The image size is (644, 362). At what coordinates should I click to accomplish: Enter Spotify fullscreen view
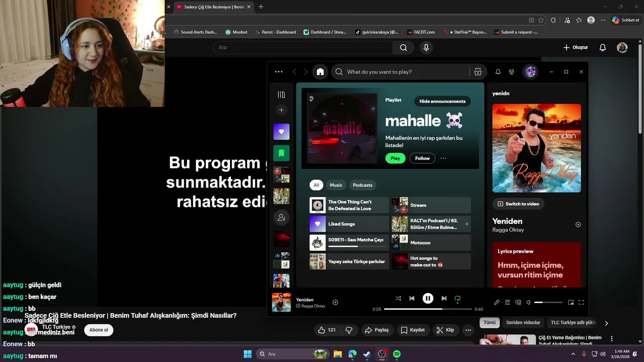(x=581, y=303)
